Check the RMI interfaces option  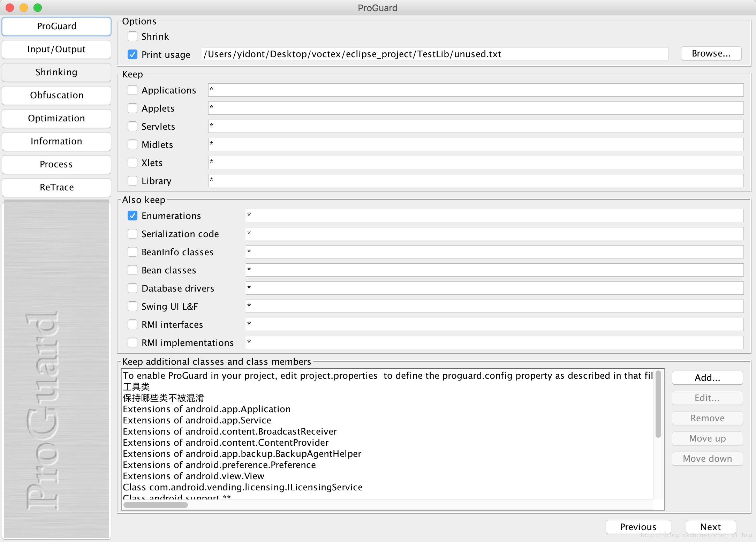click(x=133, y=324)
